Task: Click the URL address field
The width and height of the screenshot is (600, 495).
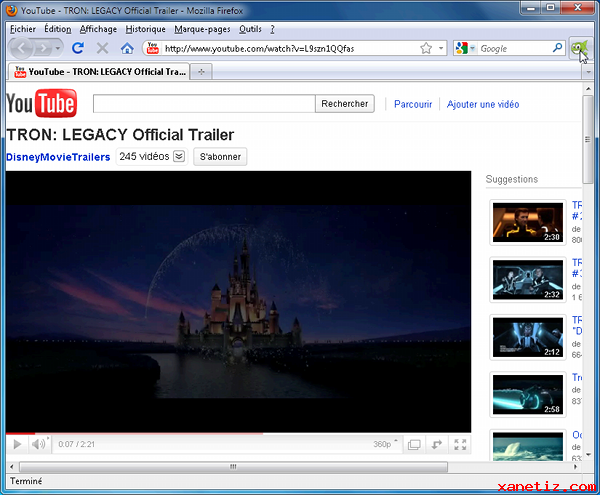Action: pos(290,49)
